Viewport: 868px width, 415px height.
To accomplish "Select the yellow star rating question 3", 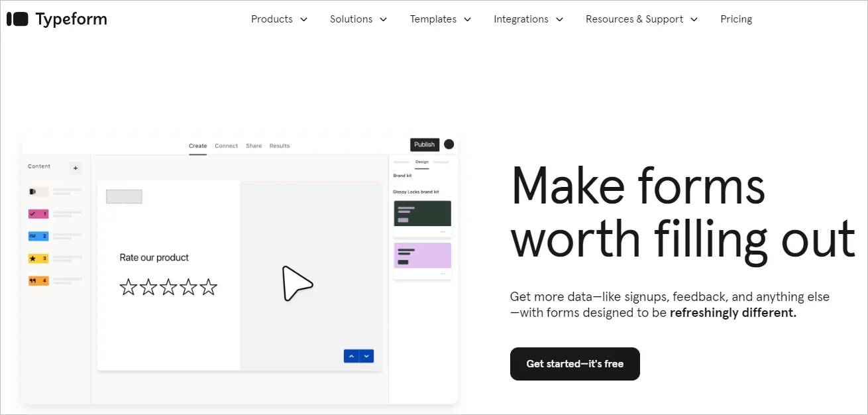I will coord(38,259).
